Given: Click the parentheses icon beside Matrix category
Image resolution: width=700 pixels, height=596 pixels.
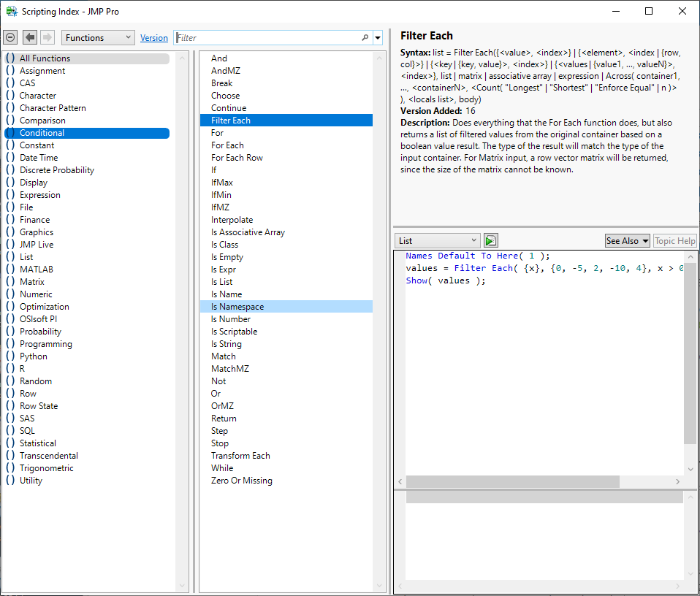Looking at the screenshot, I should coord(10,282).
